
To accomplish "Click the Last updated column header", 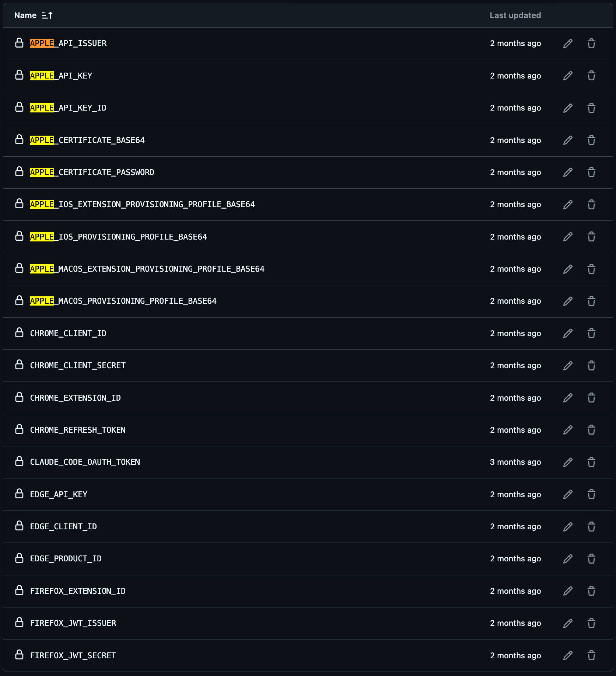I will (x=515, y=15).
